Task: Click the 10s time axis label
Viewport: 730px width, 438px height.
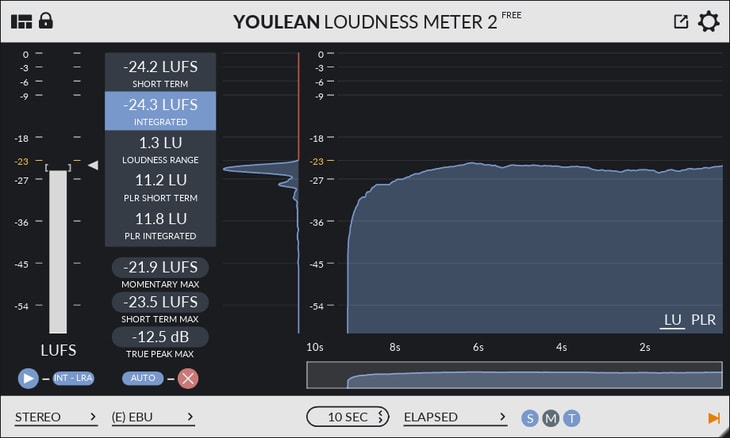Action: click(x=315, y=347)
